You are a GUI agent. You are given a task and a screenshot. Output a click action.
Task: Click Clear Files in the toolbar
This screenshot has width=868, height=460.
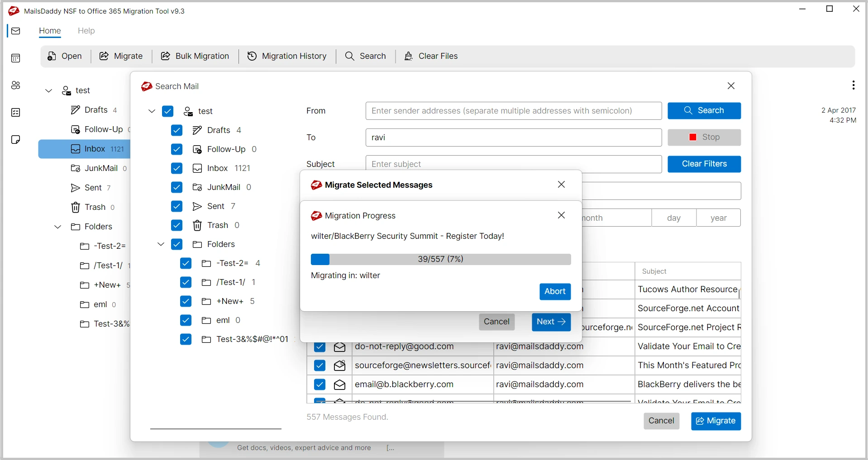(x=431, y=56)
